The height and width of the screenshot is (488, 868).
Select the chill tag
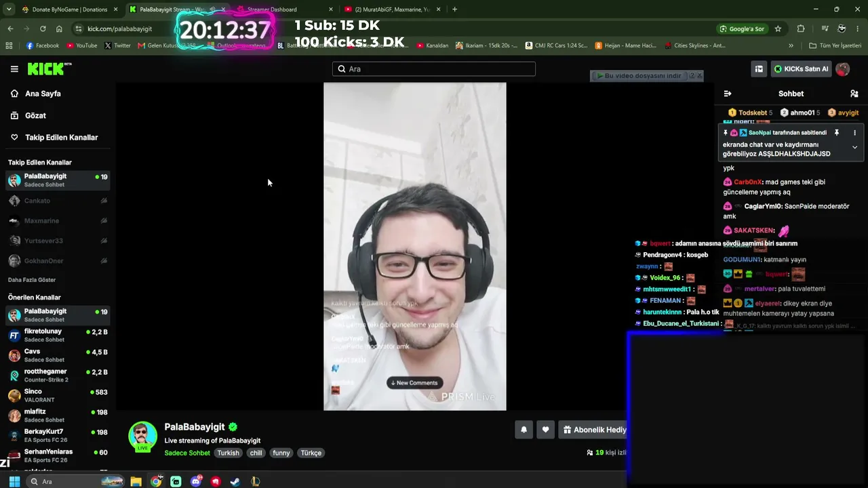tap(256, 453)
